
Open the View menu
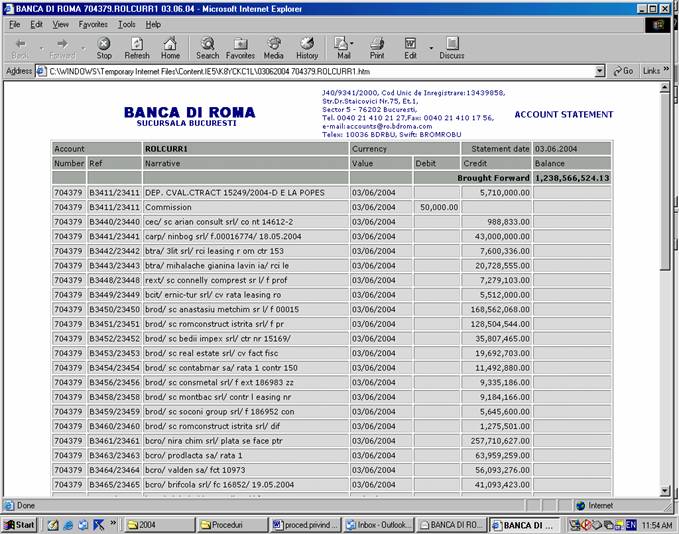pos(61,25)
